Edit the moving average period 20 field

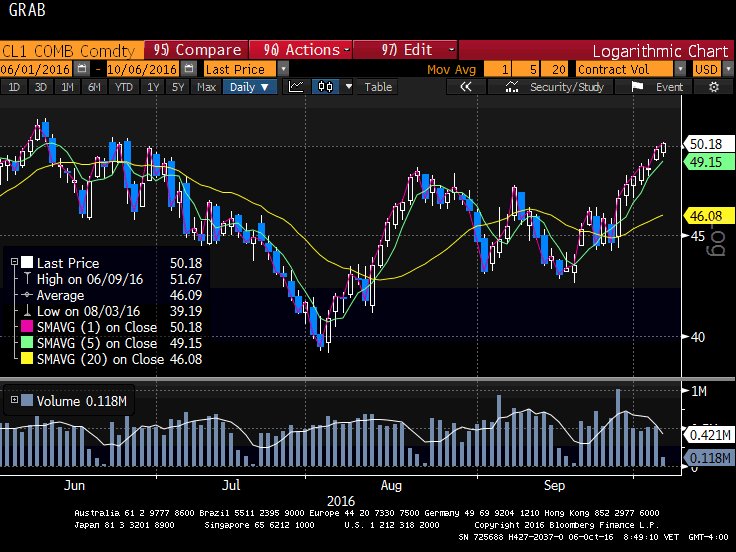[554, 69]
